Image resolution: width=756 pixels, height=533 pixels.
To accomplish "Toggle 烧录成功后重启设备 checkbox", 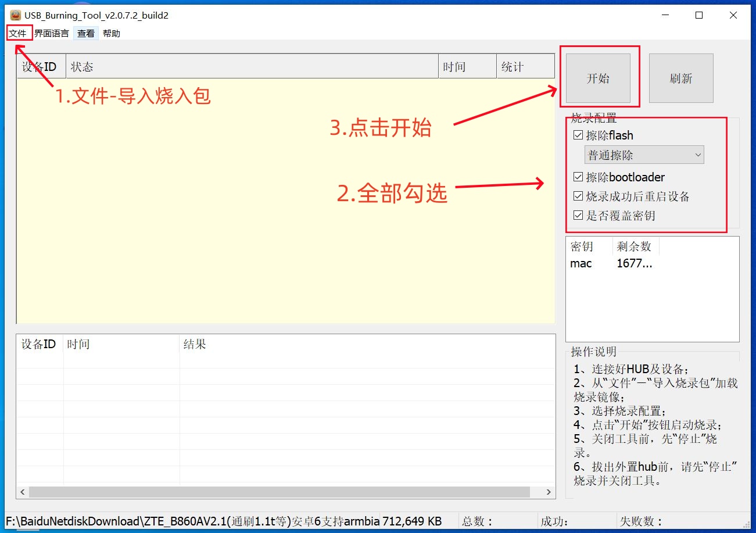I will pos(578,196).
